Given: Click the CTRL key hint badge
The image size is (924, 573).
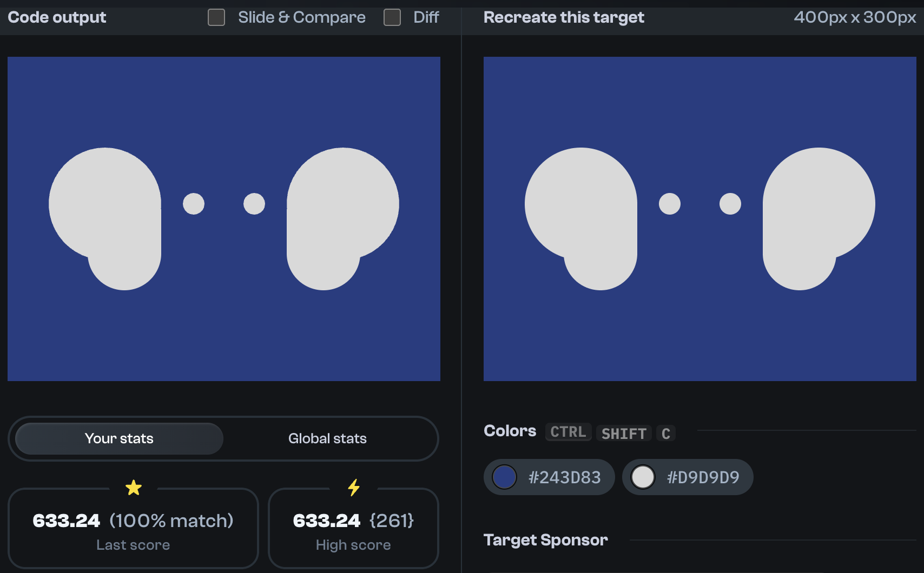Looking at the screenshot, I should pyautogui.click(x=568, y=432).
